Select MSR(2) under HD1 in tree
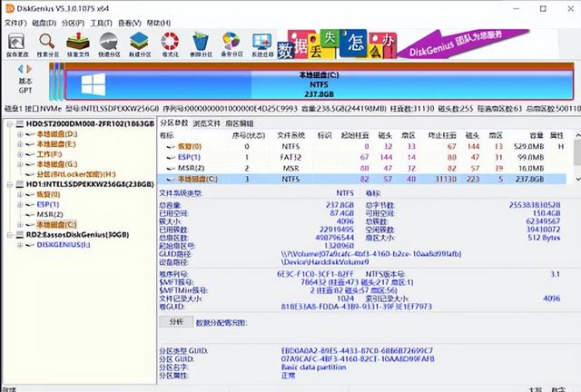The height and width of the screenshot is (392, 581). point(50,214)
